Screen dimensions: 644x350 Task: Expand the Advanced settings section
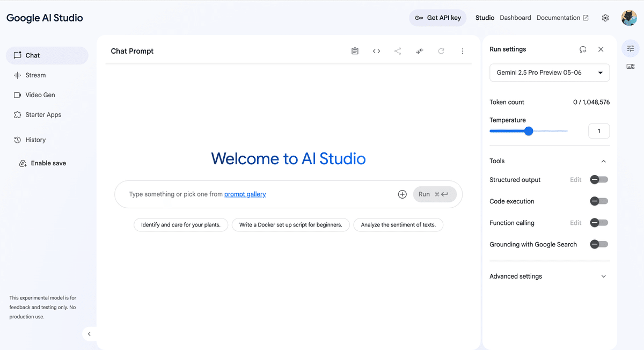(x=549, y=276)
